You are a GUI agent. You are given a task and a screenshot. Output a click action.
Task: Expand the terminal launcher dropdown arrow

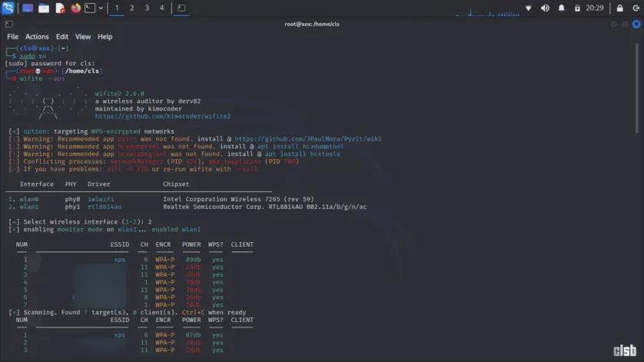[x=101, y=8]
